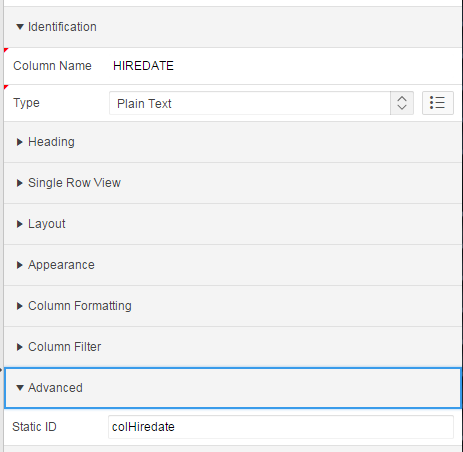Click the Identification section title
Image resolution: width=463 pixels, height=452 pixels.
62,27
